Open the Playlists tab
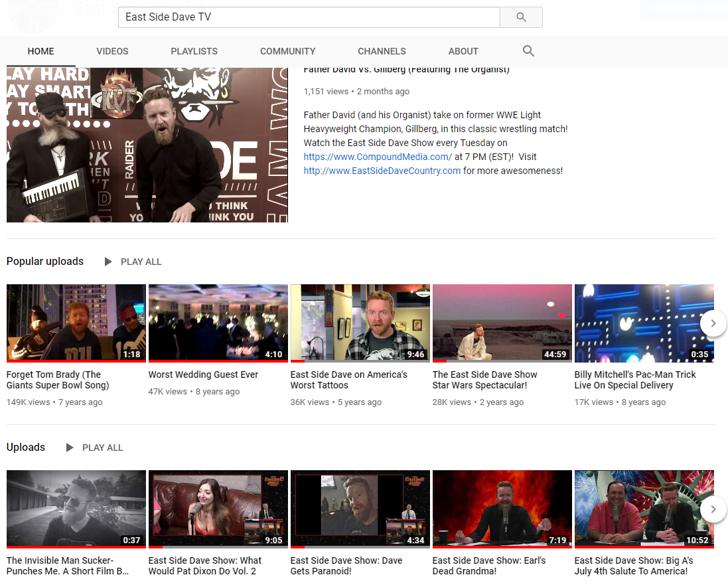 [194, 51]
